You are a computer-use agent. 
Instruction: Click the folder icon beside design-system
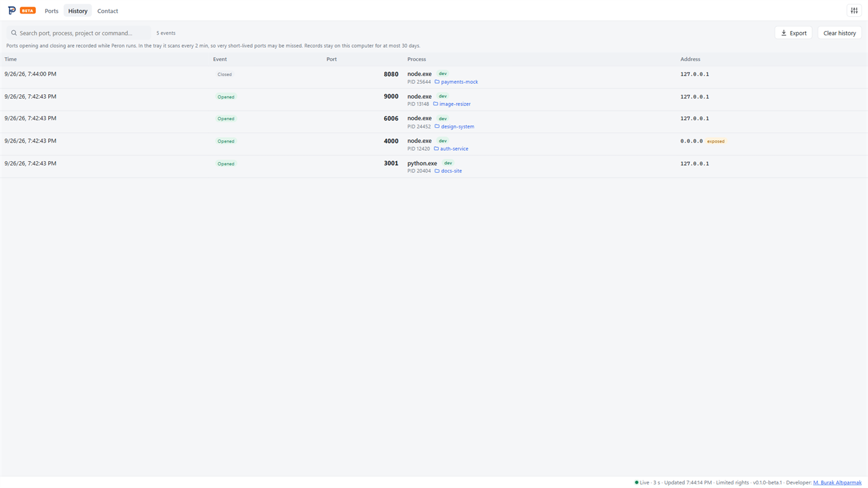coord(437,126)
